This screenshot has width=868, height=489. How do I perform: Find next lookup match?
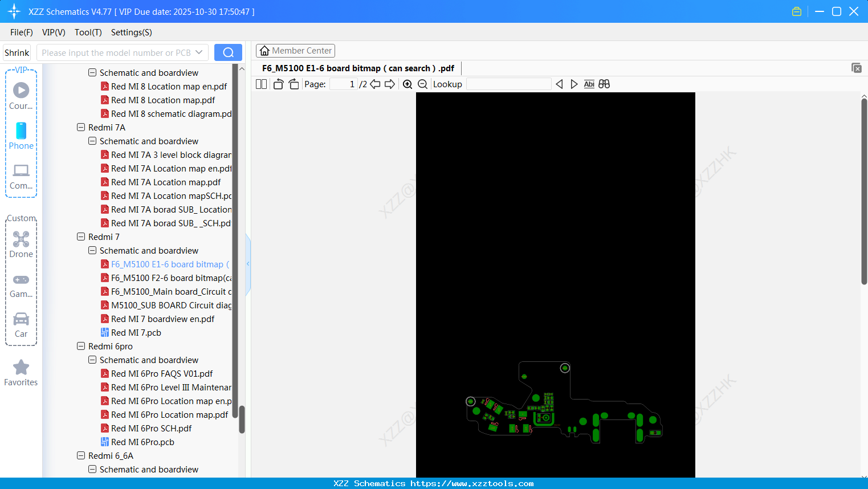574,84
